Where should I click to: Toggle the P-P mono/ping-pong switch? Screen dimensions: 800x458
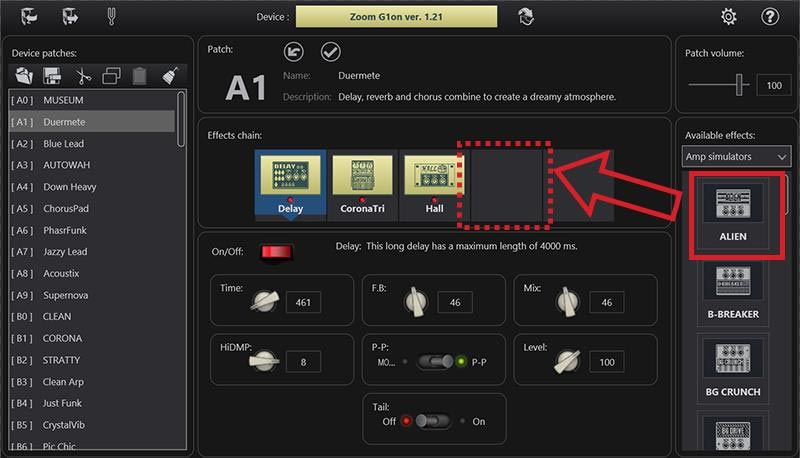pyautogui.click(x=434, y=362)
